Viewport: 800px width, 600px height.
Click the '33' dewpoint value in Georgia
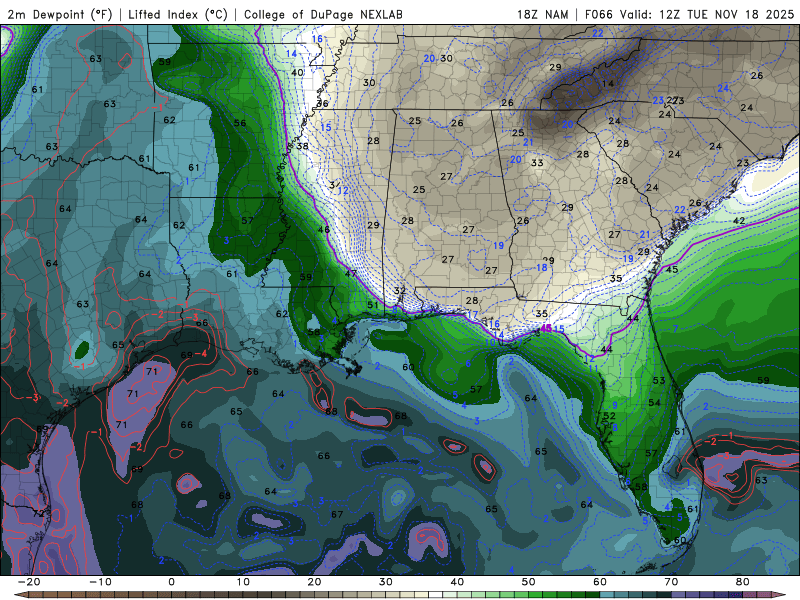[x=537, y=163]
